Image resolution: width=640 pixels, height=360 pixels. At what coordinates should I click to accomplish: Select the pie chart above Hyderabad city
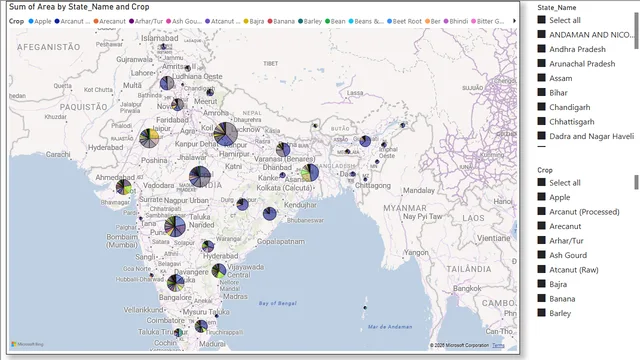(x=208, y=246)
